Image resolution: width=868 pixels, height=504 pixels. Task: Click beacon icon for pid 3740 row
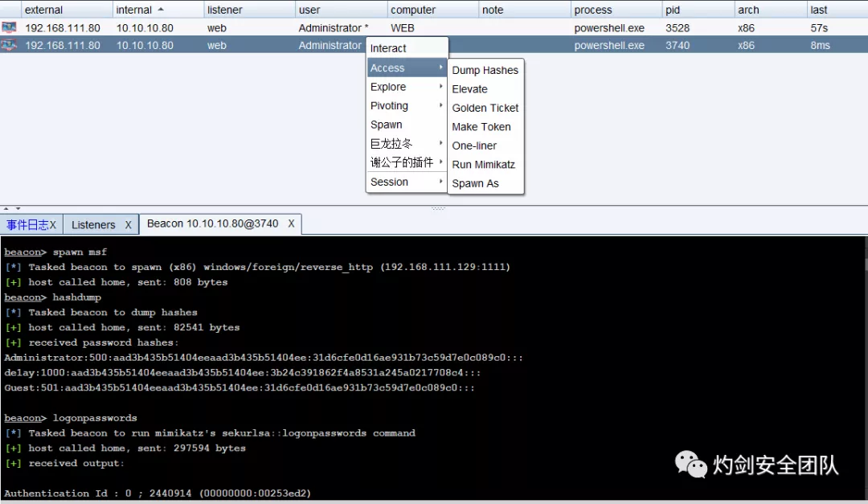point(9,45)
